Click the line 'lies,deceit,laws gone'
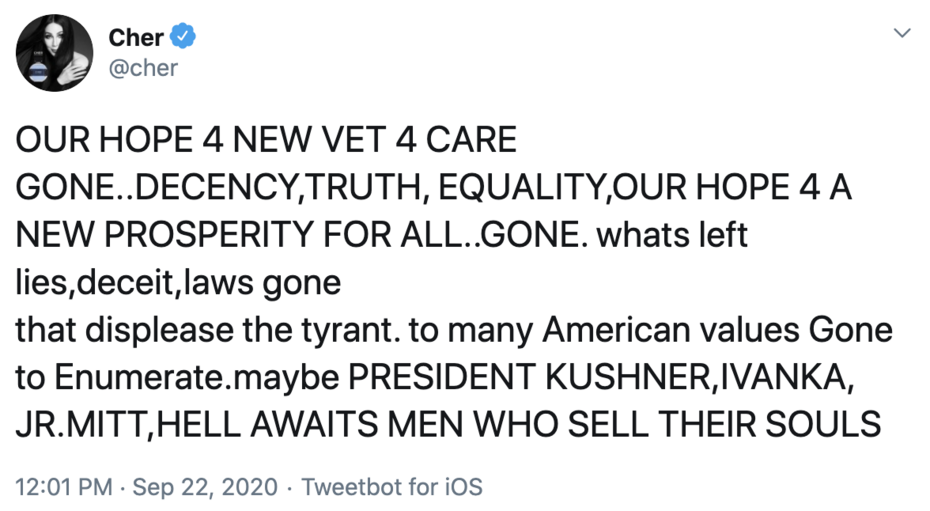 (178, 283)
